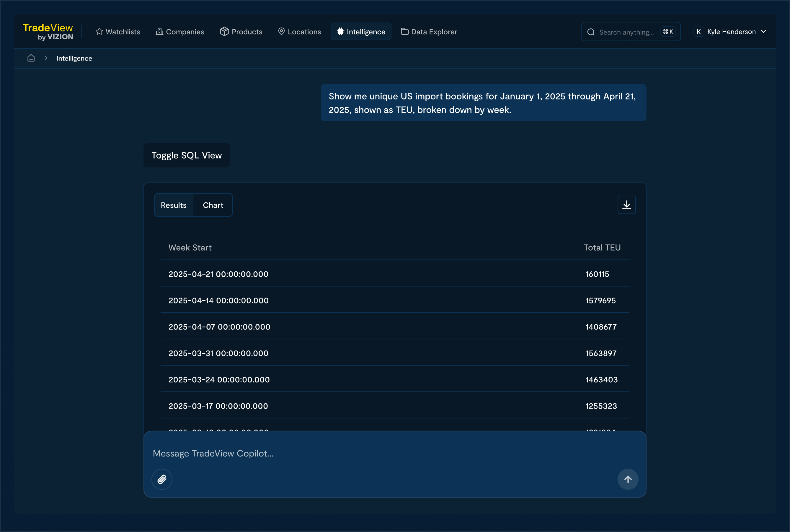Screen dimensions: 790x532
Task: Focus the Search anything field
Action: coord(626,32)
